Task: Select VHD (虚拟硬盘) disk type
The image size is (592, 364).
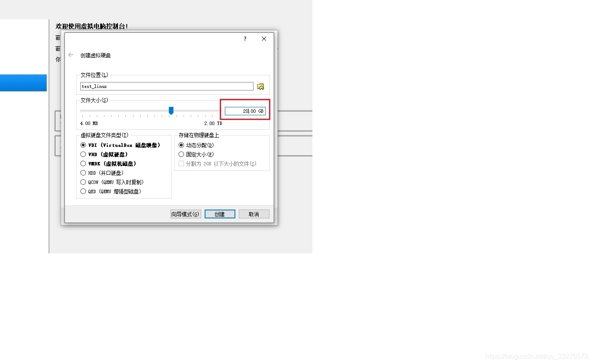Action: pos(104,154)
